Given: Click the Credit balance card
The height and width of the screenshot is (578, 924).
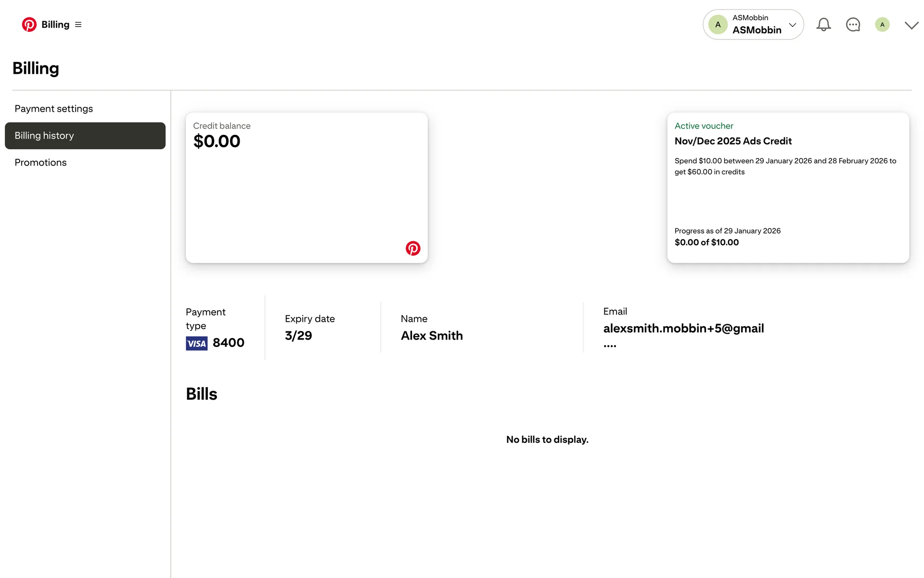Looking at the screenshot, I should (x=307, y=193).
